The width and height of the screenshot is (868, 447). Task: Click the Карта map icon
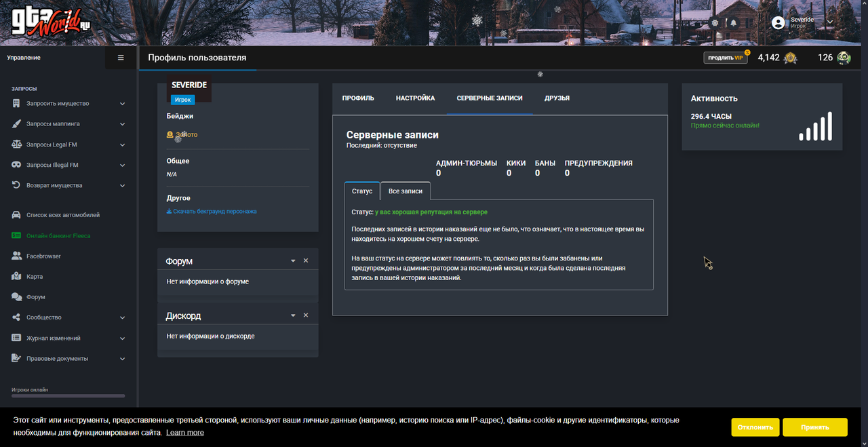pyautogui.click(x=16, y=276)
